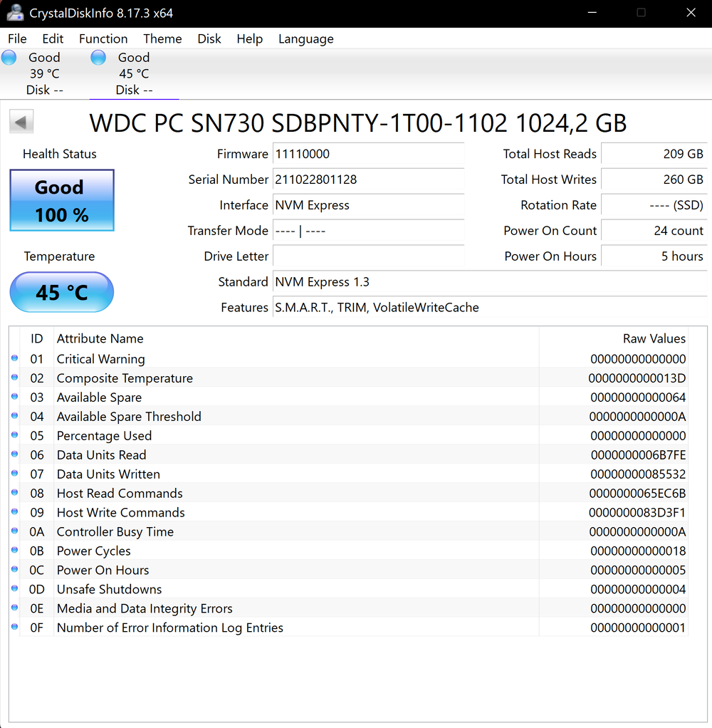This screenshot has height=728, width=712.
Task: Click status dot for Data Units Read row
Action: click(14, 454)
